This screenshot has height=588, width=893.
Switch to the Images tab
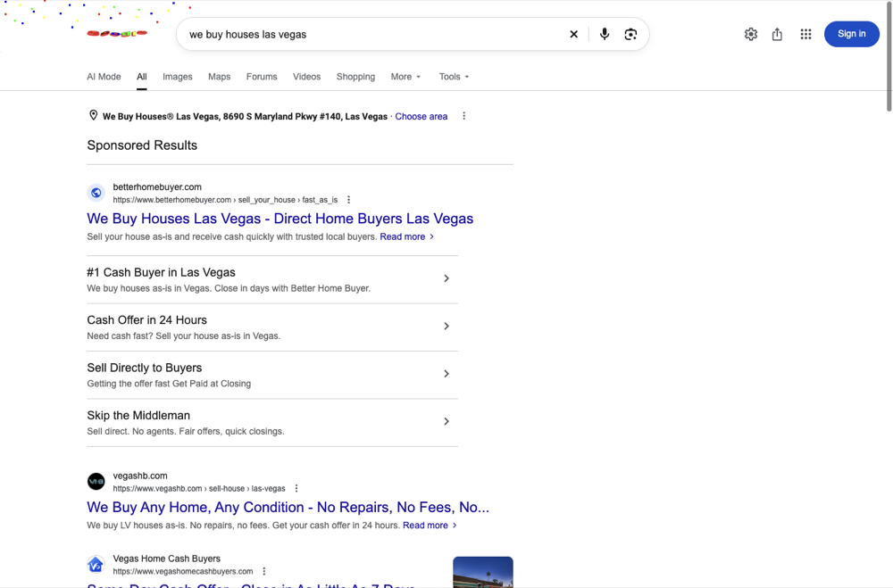pos(177,77)
